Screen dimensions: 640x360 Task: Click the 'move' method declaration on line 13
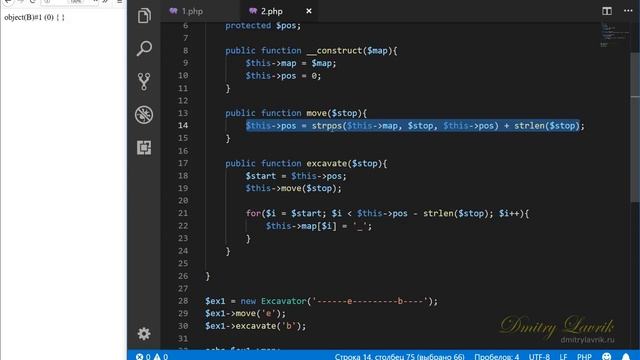(316, 113)
